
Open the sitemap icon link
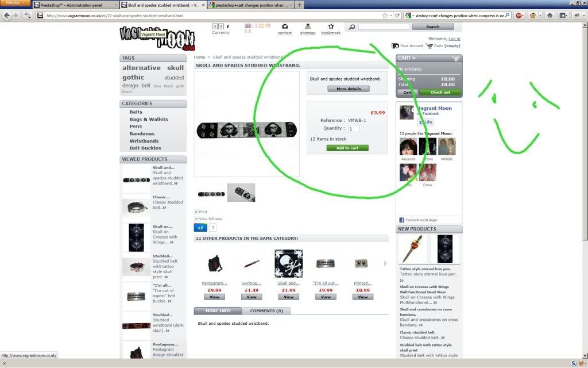click(308, 26)
